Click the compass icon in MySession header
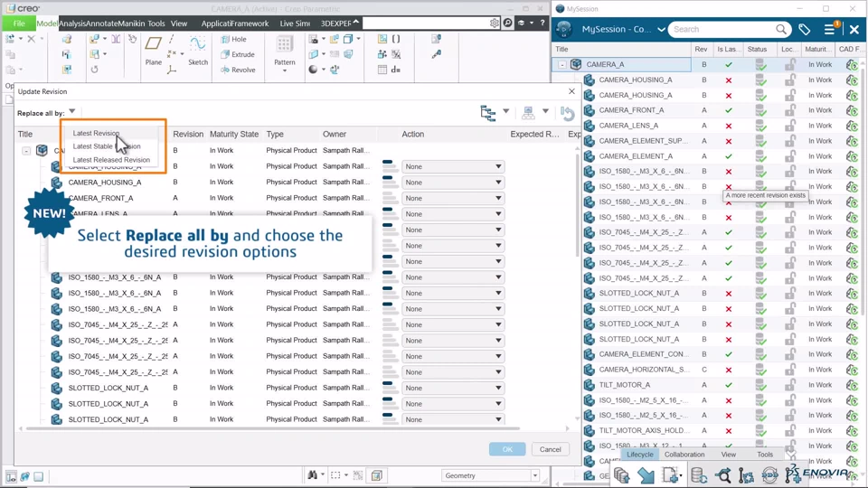The height and width of the screenshot is (488, 868). [x=564, y=29]
